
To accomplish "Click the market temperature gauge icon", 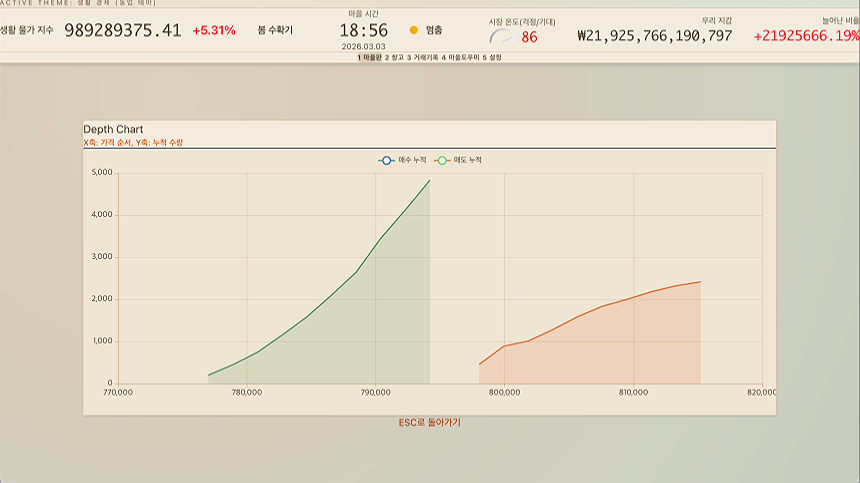I will (501, 37).
